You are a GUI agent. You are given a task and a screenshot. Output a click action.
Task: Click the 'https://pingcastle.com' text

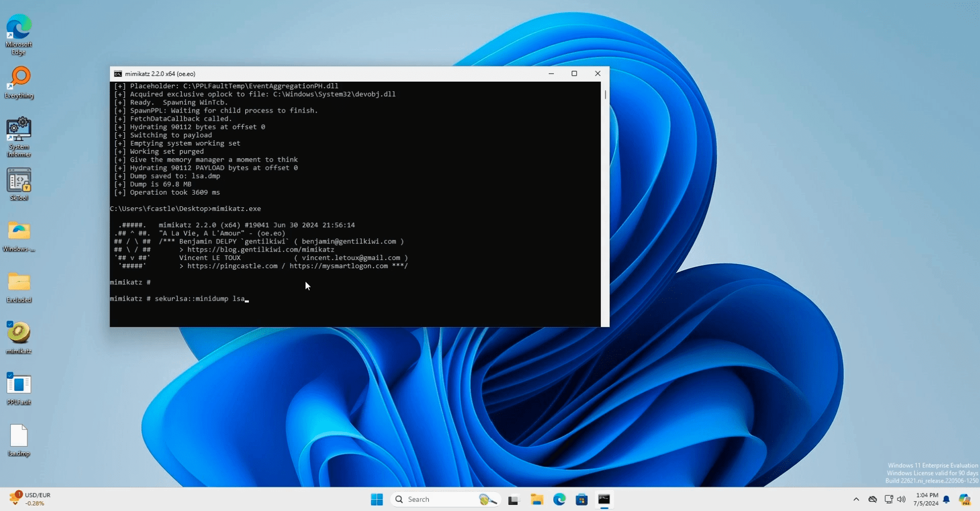[233, 266]
